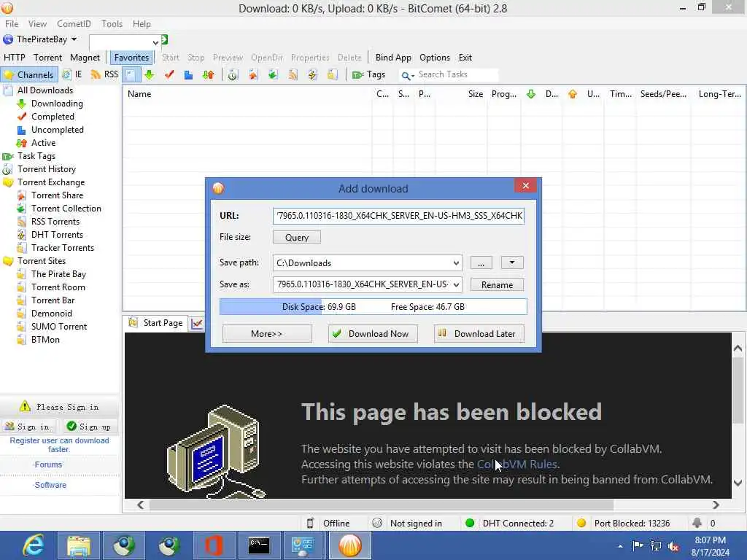This screenshot has height=560, width=747.
Task: Select DHT Torrents in sidebar
Action: click(57, 235)
